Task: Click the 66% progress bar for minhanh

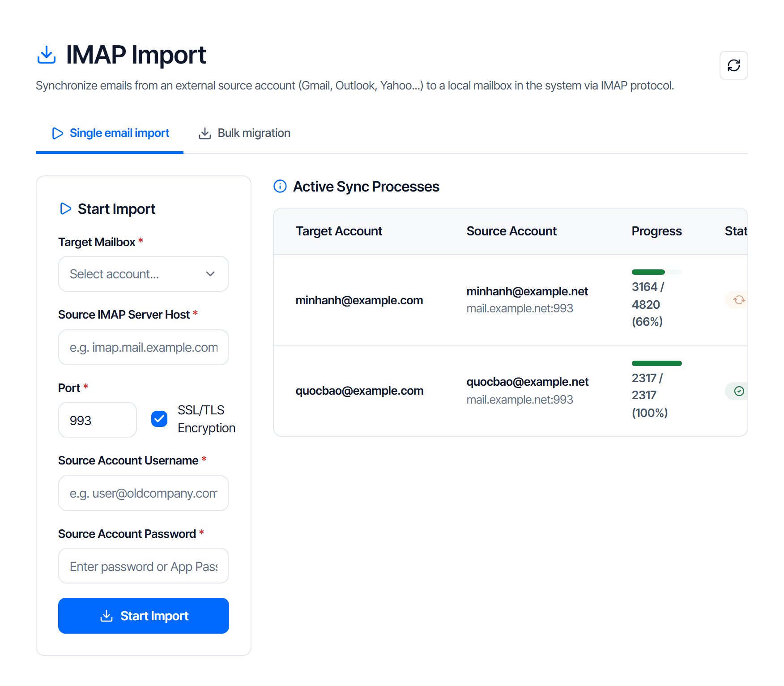Action: 656,272
